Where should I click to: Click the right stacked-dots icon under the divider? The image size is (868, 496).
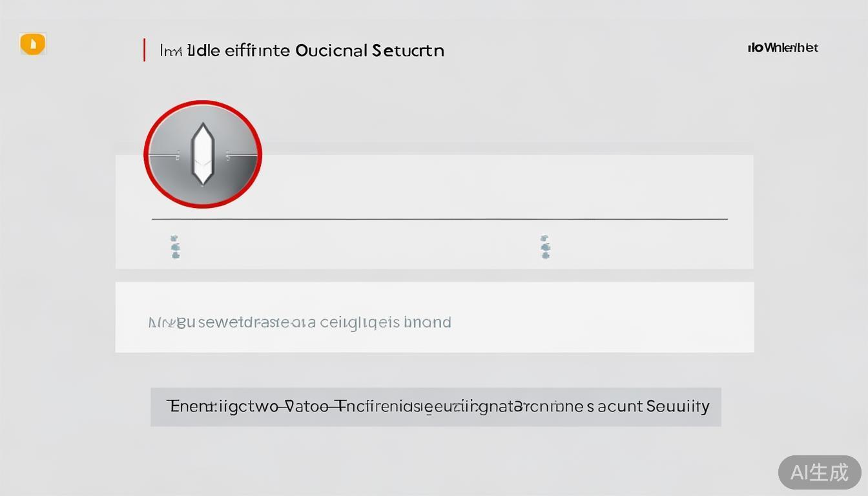(545, 247)
